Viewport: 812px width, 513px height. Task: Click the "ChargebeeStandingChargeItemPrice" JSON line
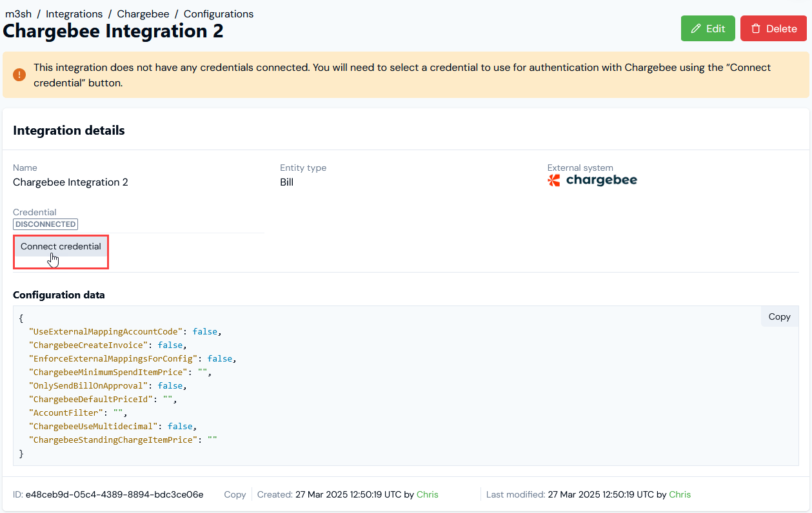pyautogui.click(x=123, y=440)
